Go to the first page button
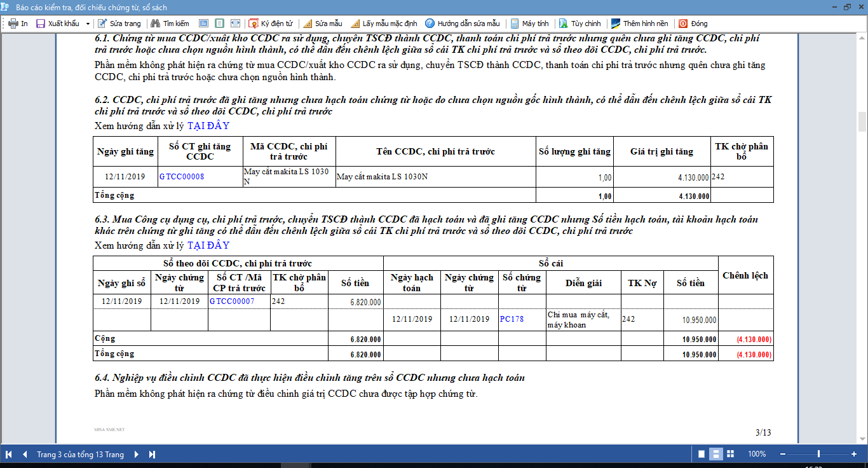Image resolution: width=868 pixels, height=468 pixels. [x=9, y=455]
